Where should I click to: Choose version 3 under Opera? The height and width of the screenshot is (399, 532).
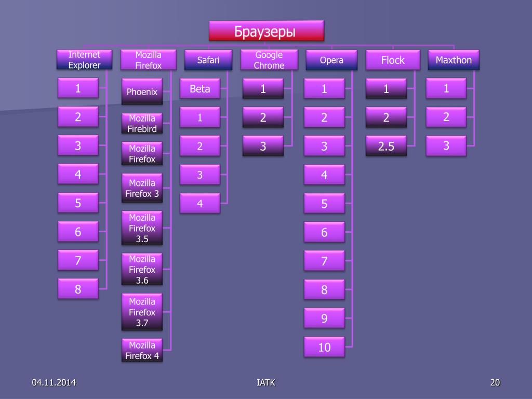(324, 146)
